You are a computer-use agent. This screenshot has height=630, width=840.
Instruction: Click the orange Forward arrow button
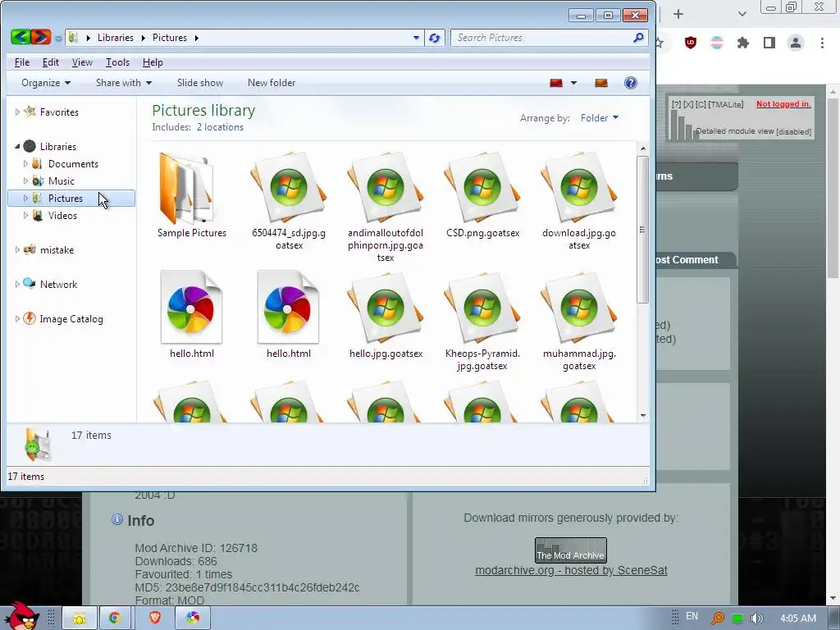(x=41, y=37)
